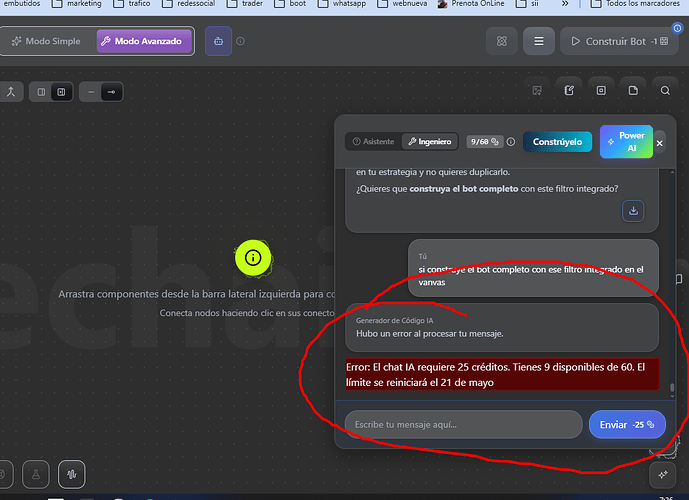
Task: Click the 9/60 credits counter
Action: click(x=484, y=141)
